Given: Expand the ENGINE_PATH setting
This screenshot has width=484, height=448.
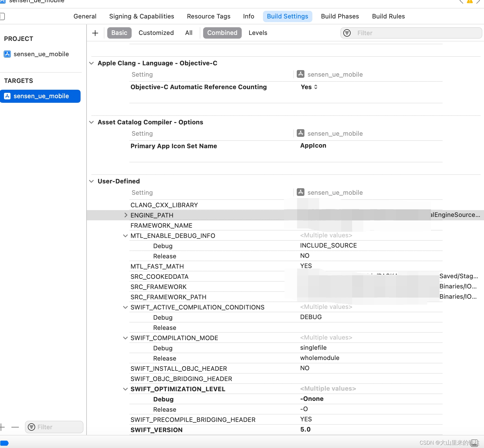Looking at the screenshot, I should (x=126, y=215).
